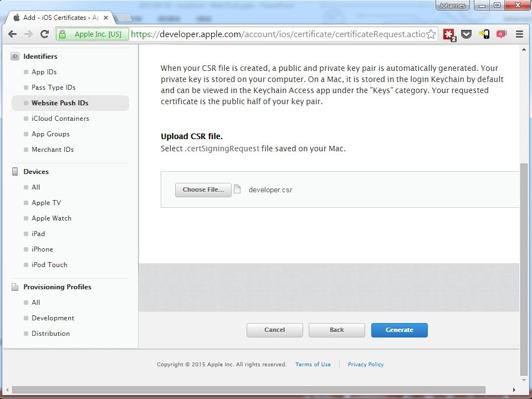Screen dimensions: 532x399
Task: Click the Back button
Action: (337, 330)
